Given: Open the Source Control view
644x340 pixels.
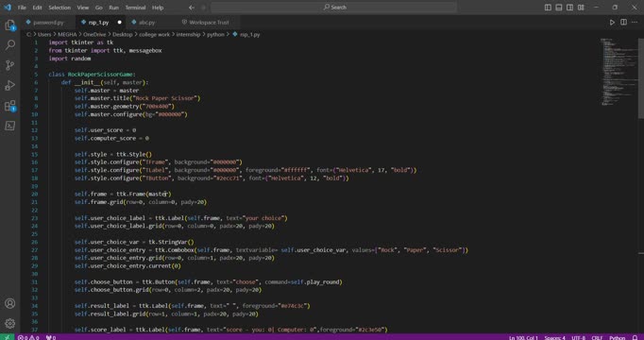Looking at the screenshot, I should [9, 65].
